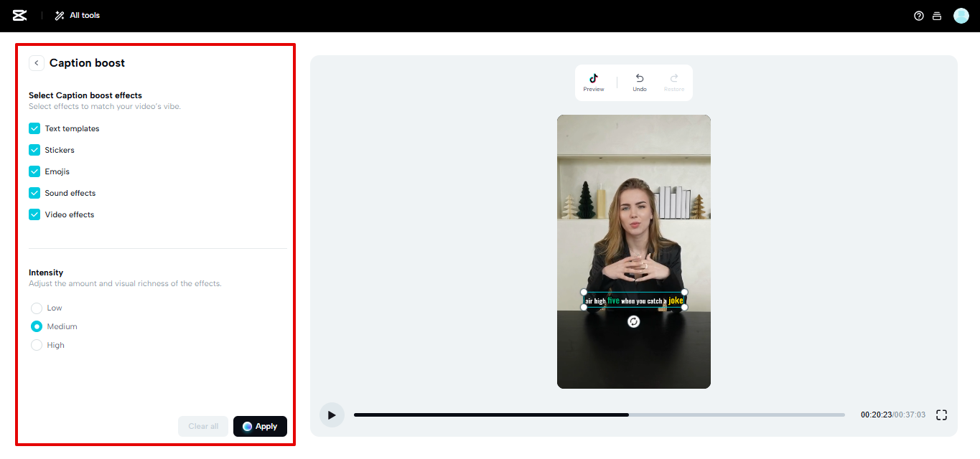Viewport: 980px width, 459px height.
Task: Click the CapCut logo in the top bar
Action: click(19, 15)
